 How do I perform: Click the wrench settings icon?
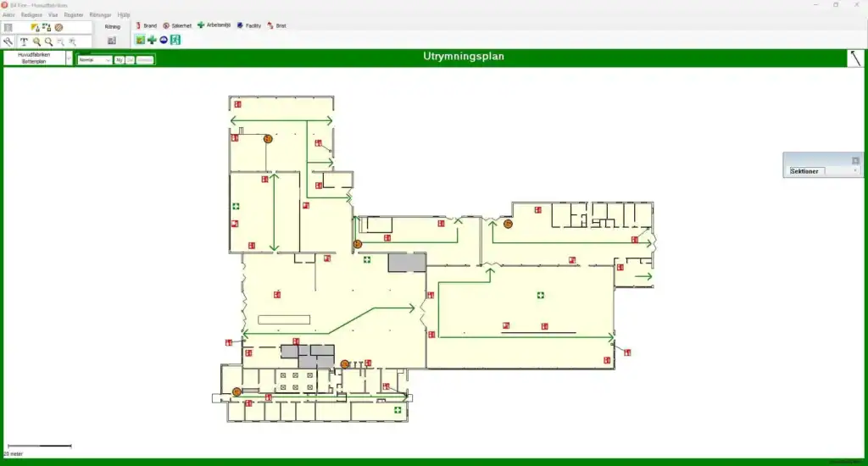point(8,42)
